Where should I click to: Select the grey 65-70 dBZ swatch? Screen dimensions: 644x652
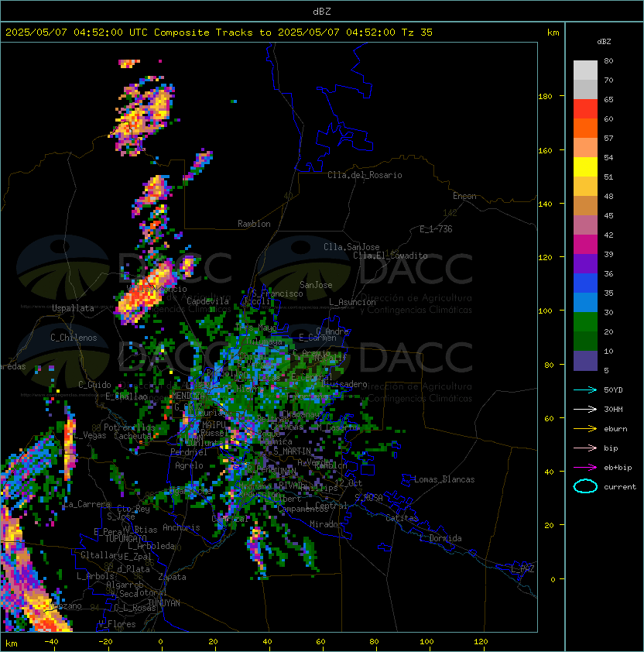coord(585,89)
